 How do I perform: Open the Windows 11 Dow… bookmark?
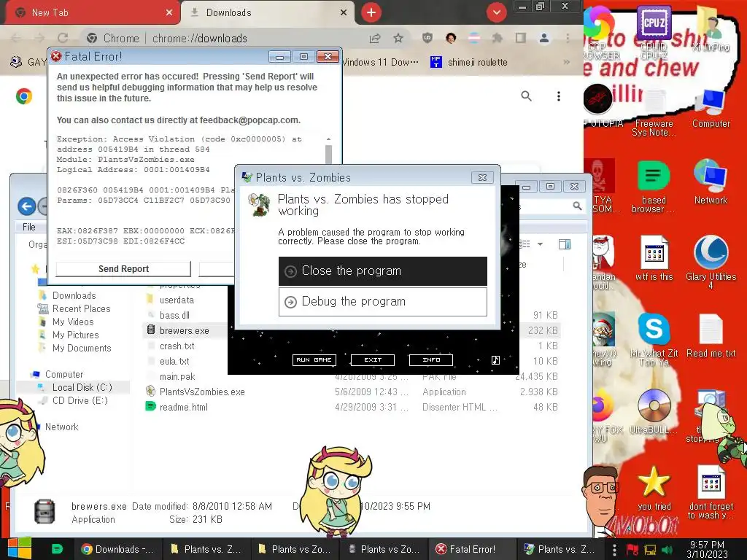coord(380,62)
